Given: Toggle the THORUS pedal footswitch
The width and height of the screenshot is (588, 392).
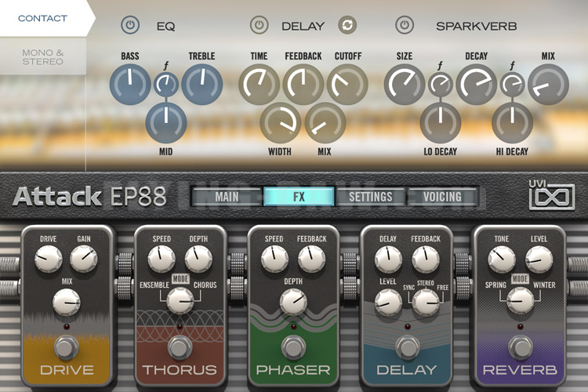Looking at the screenshot, I should [180, 348].
